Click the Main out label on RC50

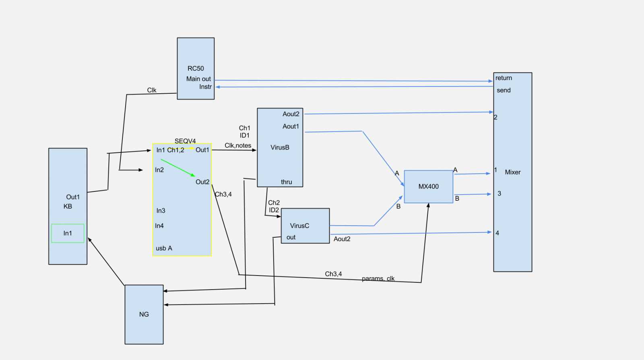coord(198,79)
